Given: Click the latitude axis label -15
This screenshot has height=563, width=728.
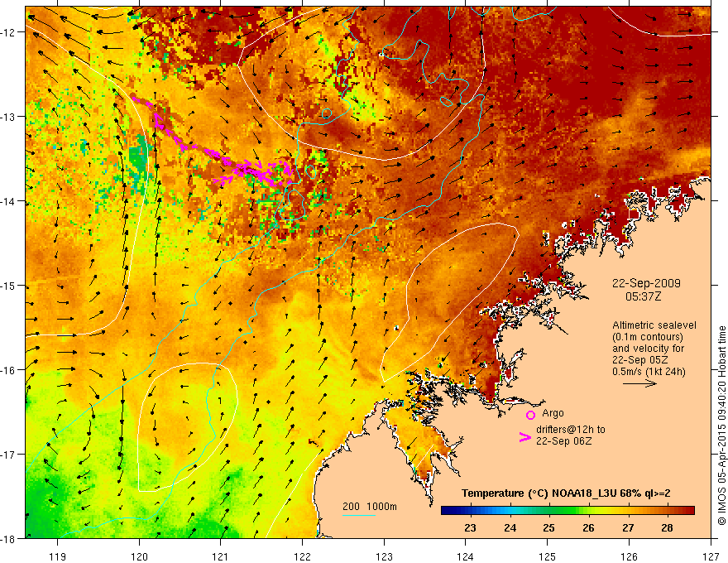Looking at the screenshot, I should pos(9,285).
